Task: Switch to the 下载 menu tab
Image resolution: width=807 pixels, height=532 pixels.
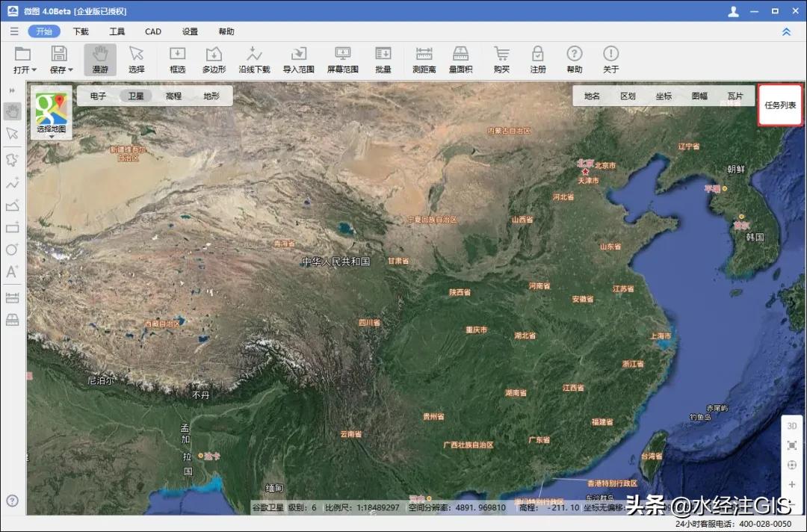Action: 80,31
